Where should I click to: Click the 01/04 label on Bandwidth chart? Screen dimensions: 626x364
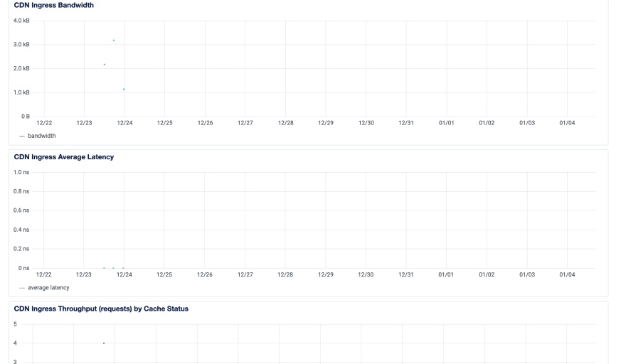pyautogui.click(x=567, y=123)
